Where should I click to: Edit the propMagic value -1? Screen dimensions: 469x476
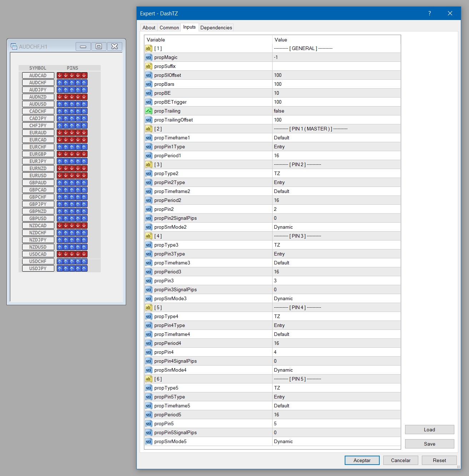(x=336, y=57)
